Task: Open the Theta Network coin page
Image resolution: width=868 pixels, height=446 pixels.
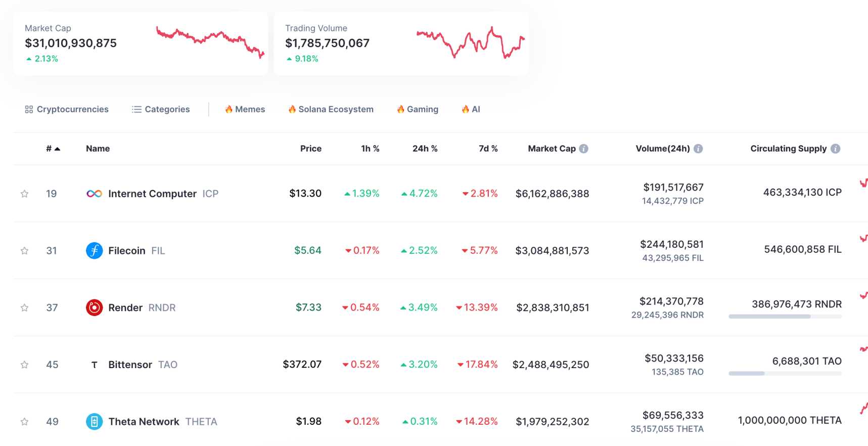Action: [144, 422]
